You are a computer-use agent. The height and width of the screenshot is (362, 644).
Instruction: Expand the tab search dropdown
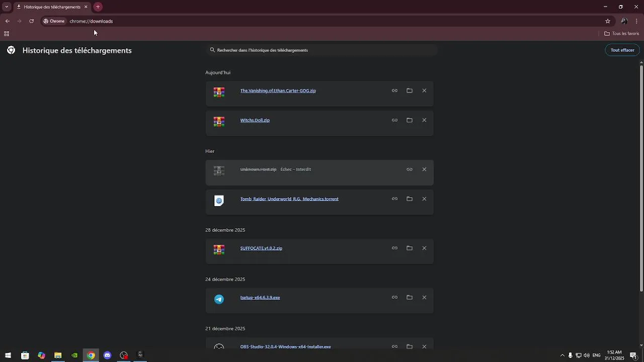7,7
